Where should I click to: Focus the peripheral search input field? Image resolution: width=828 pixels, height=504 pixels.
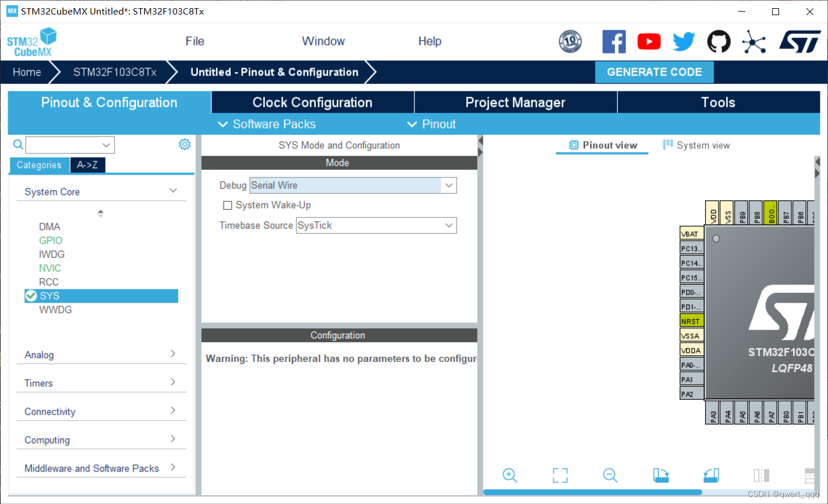pyautogui.click(x=63, y=145)
